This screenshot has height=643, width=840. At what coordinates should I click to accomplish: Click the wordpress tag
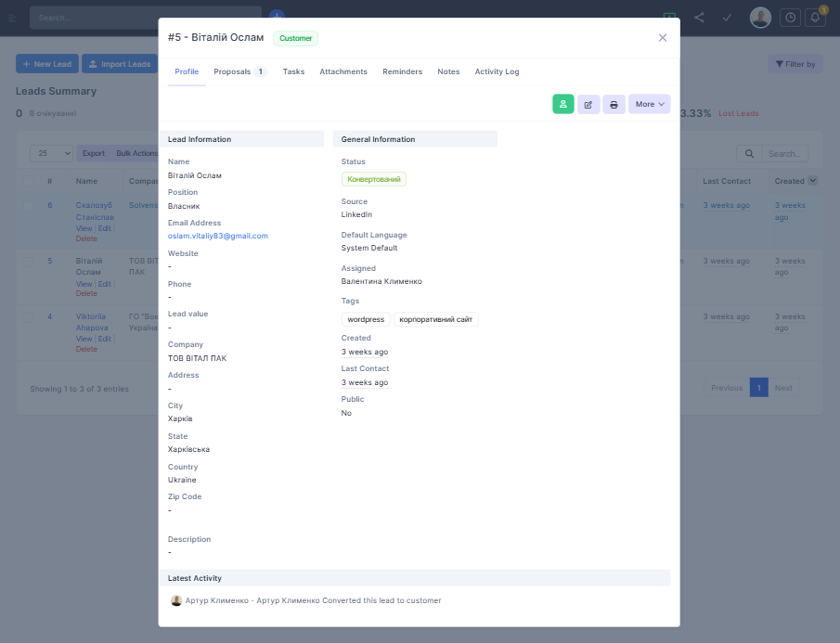(x=366, y=319)
